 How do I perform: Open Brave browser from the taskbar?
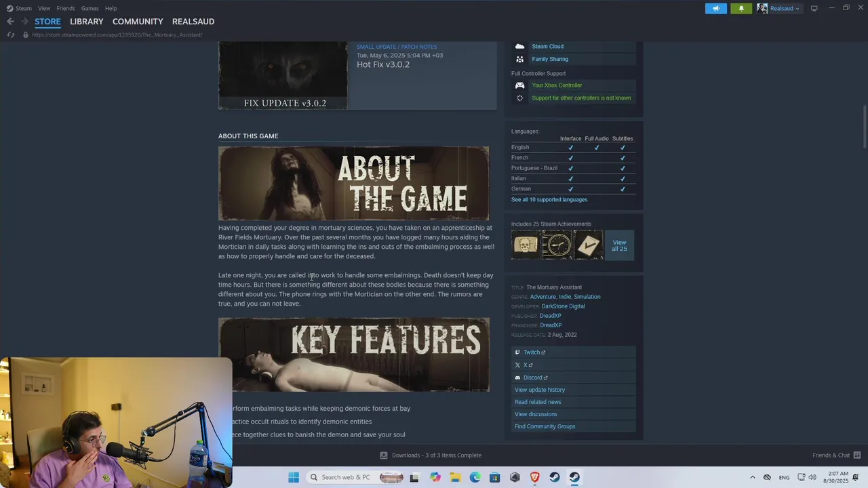(534, 477)
